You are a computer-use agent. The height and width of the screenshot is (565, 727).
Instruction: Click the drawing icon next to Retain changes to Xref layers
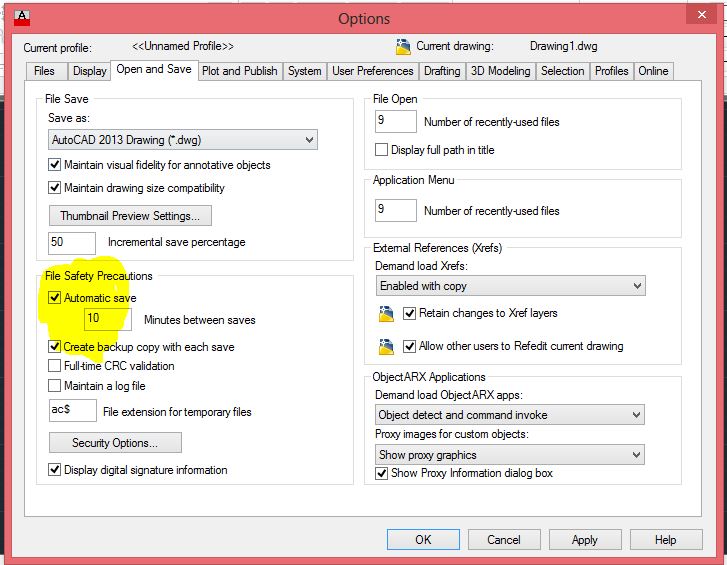(386, 314)
